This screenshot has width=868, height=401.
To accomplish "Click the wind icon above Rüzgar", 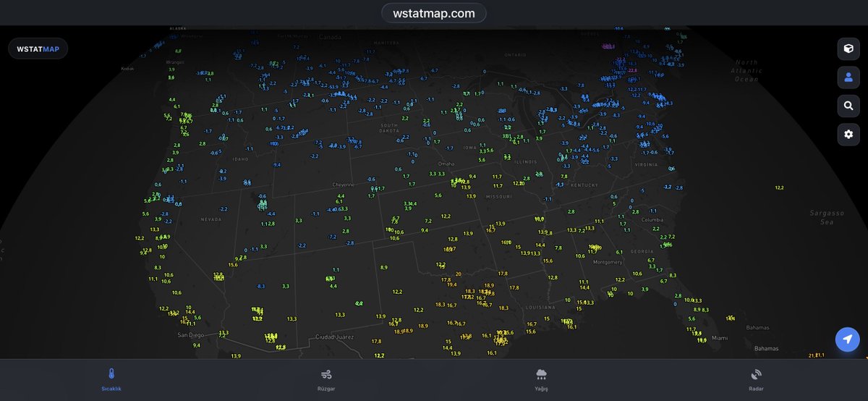I will tap(326, 374).
